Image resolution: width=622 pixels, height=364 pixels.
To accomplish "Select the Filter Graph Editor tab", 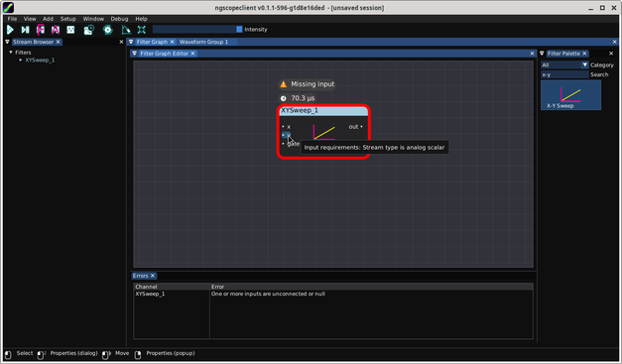I will (164, 54).
